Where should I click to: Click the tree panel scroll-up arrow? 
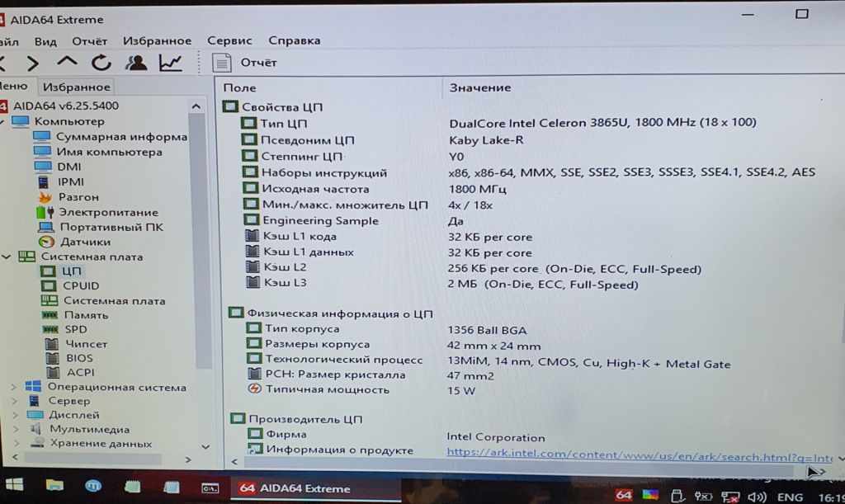pyautogui.click(x=196, y=106)
